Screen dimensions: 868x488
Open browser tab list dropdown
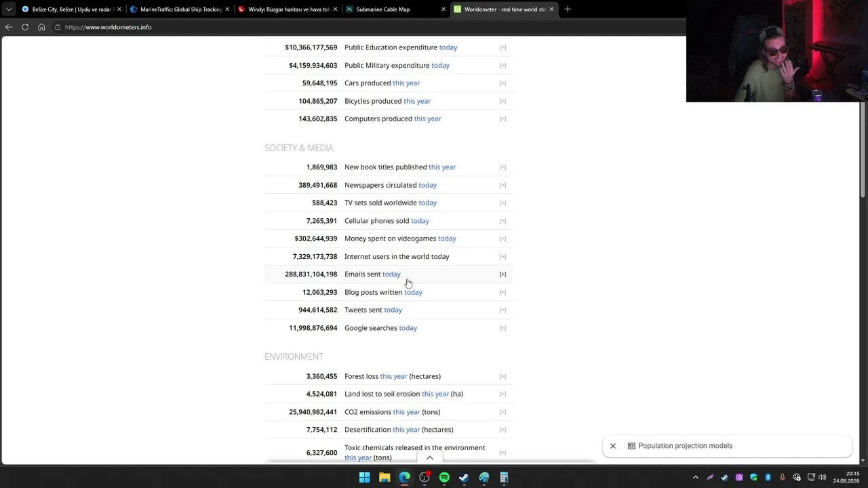pos(8,9)
